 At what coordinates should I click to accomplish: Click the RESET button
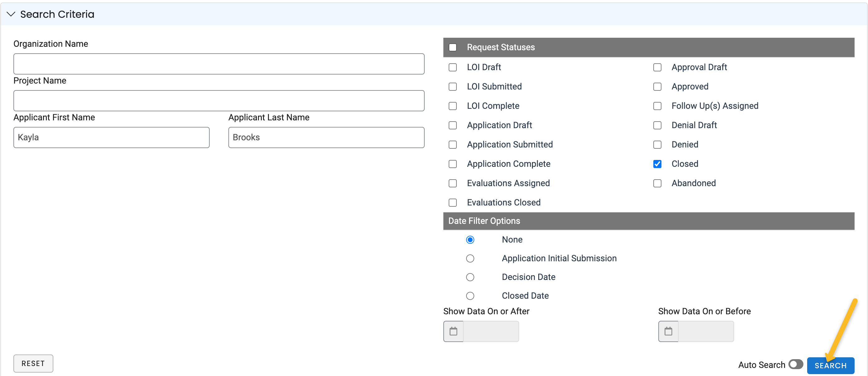[x=33, y=363]
